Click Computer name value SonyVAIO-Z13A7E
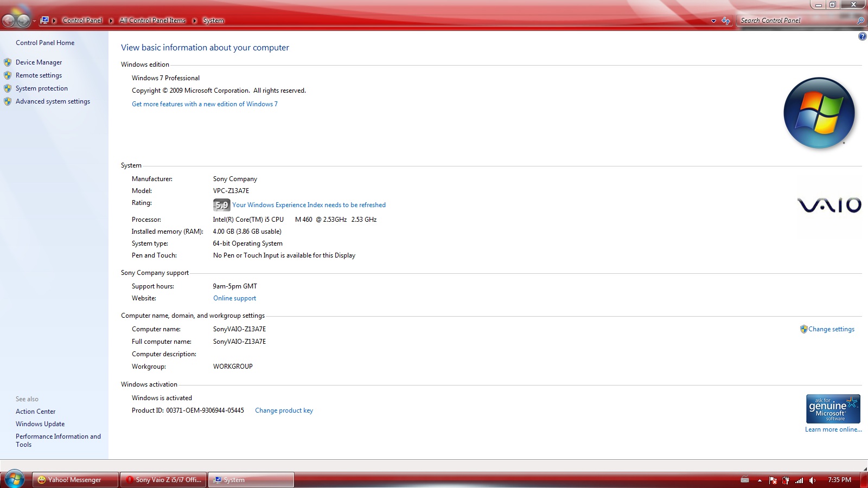This screenshot has width=868, height=488. point(239,329)
